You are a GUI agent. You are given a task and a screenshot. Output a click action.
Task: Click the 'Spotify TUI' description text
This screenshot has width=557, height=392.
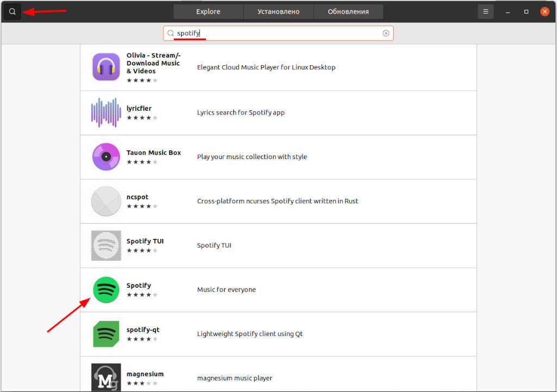pos(214,245)
